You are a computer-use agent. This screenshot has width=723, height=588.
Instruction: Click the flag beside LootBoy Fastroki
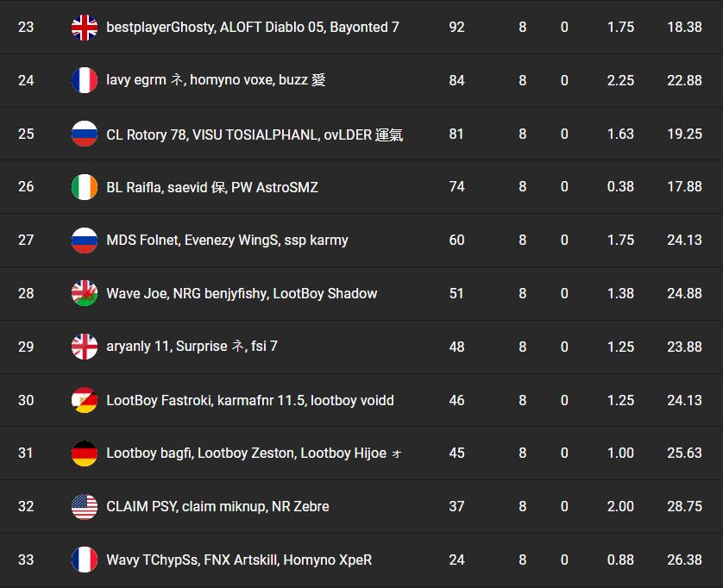click(85, 400)
